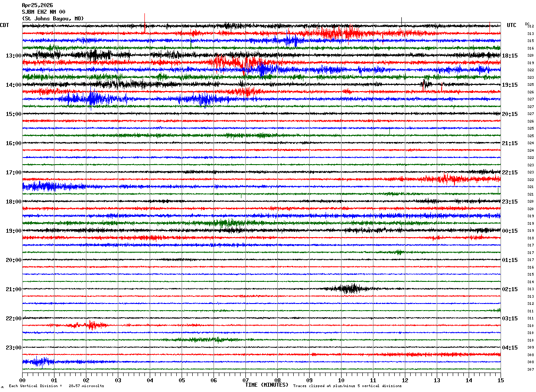Select the 22:00 CDT time label
Image resolution: width=536 pixels, height=392 pixels.
[x=13, y=319]
